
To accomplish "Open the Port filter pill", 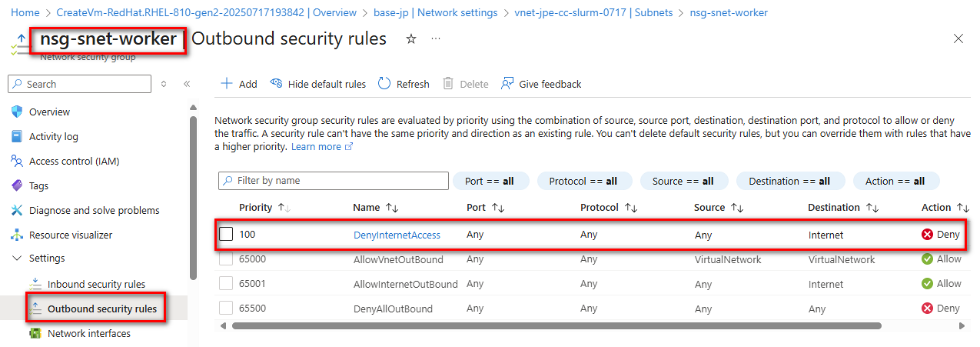I will pos(490,181).
